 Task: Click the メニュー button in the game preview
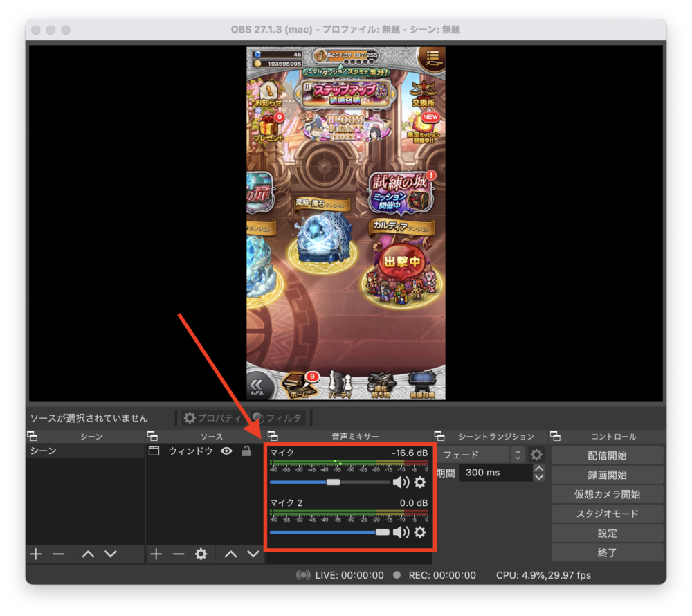[433, 59]
